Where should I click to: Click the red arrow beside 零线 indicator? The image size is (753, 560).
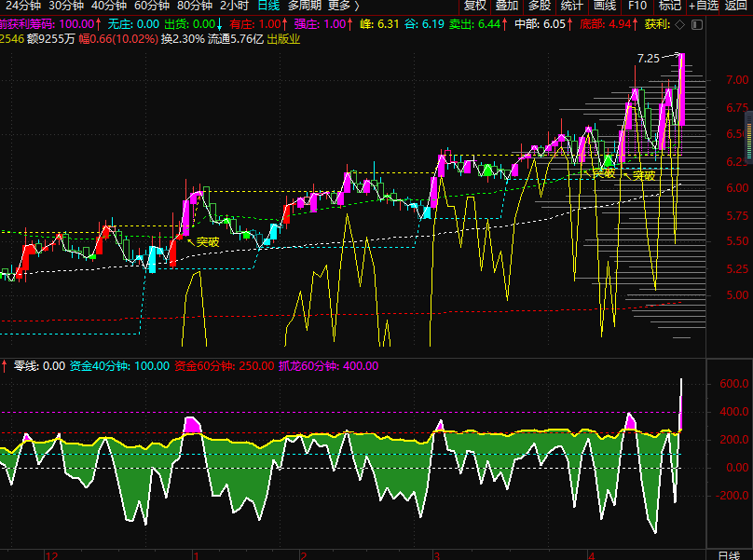(4, 366)
